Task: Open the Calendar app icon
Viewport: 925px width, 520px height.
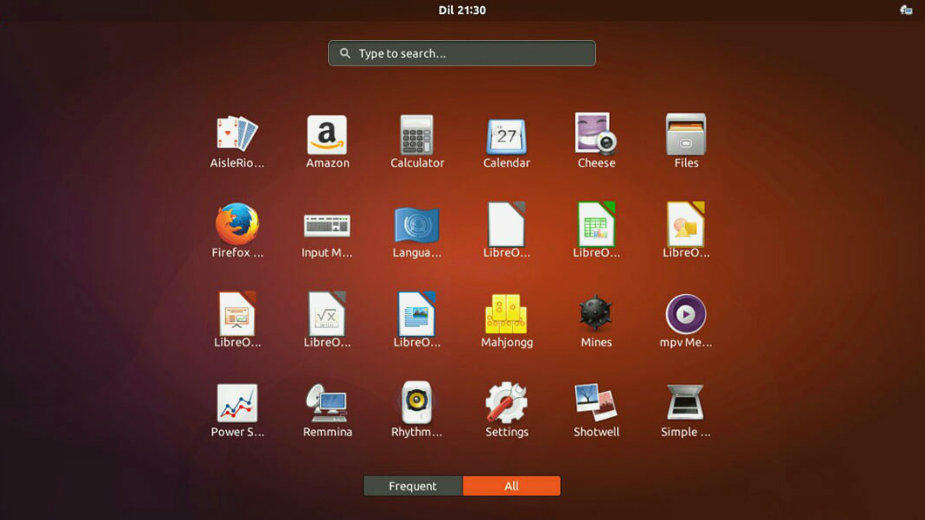Action: pos(506,136)
